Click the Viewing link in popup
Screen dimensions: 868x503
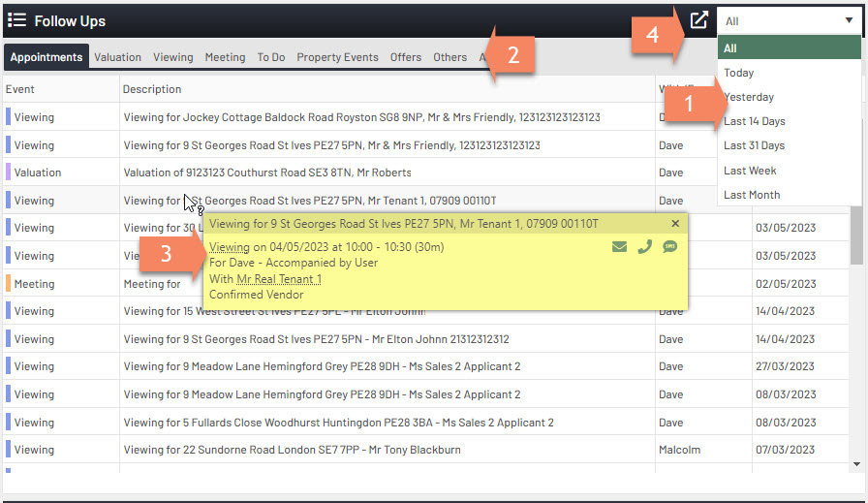point(230,247)
